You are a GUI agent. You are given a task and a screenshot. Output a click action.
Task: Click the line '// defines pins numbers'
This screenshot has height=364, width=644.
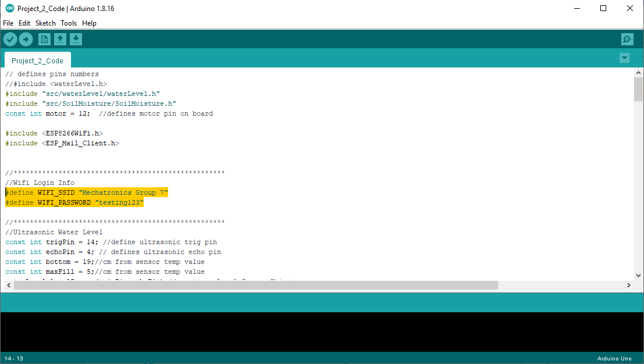[52, 74]
